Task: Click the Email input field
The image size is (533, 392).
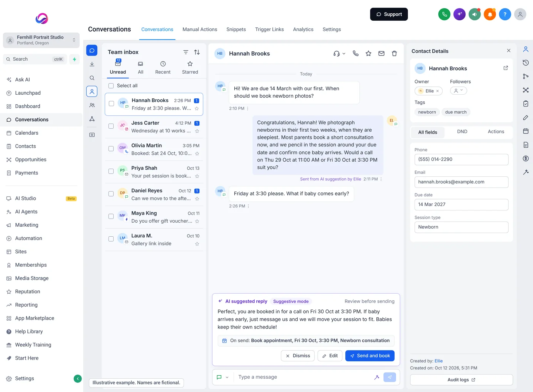Action: (x=461, y=182)
